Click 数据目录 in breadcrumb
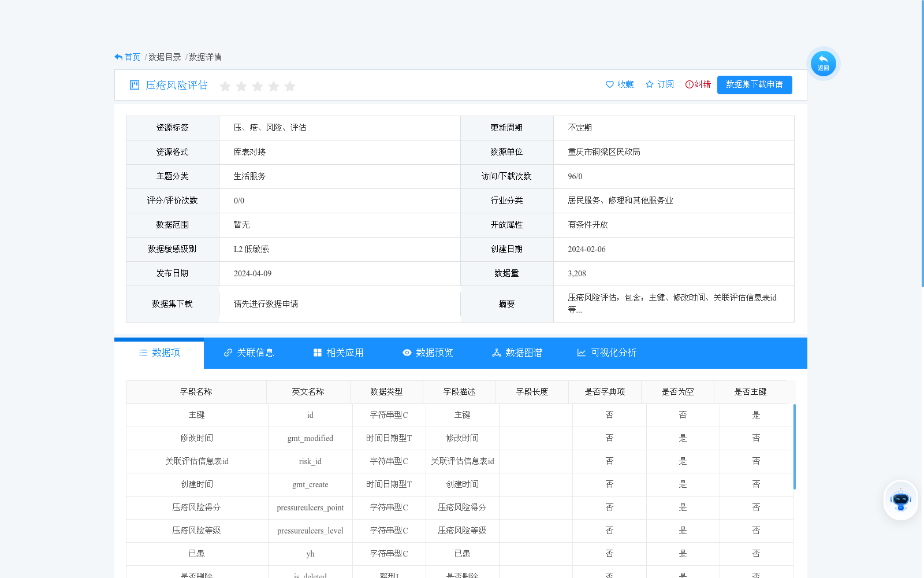Screen dimensions: 924x578 point(165,57)
